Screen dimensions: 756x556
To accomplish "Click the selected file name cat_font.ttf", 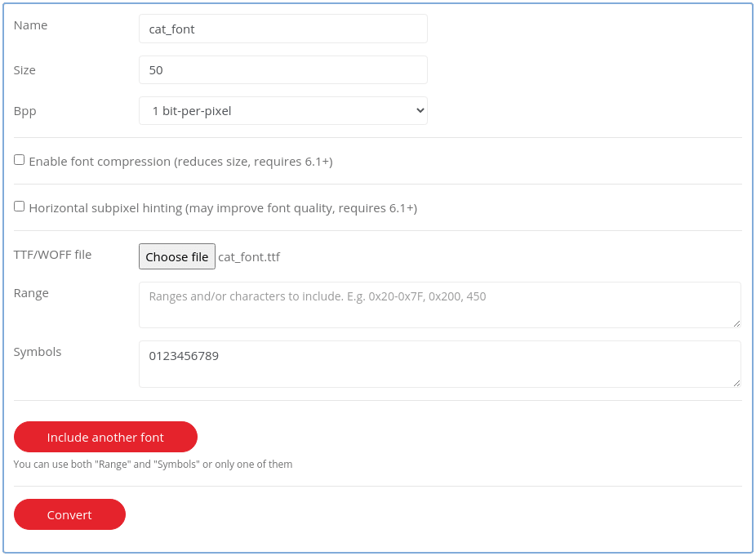I will [x=249, y=257].
